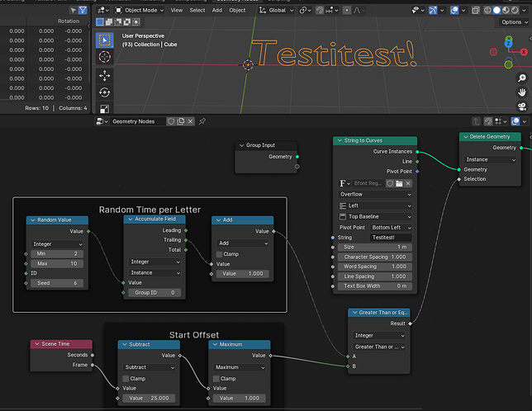Select the 3D Cursor tool

(x=104, y=57)
